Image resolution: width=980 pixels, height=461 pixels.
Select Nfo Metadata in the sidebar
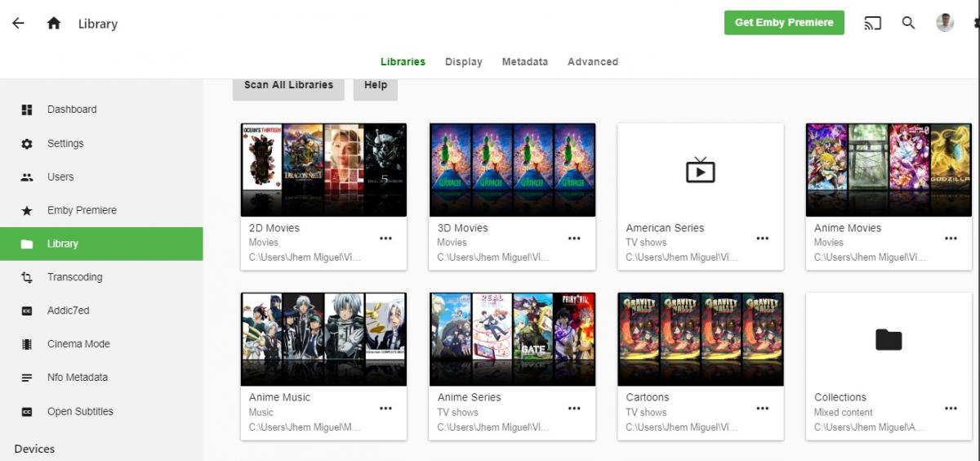click(101, 378)
